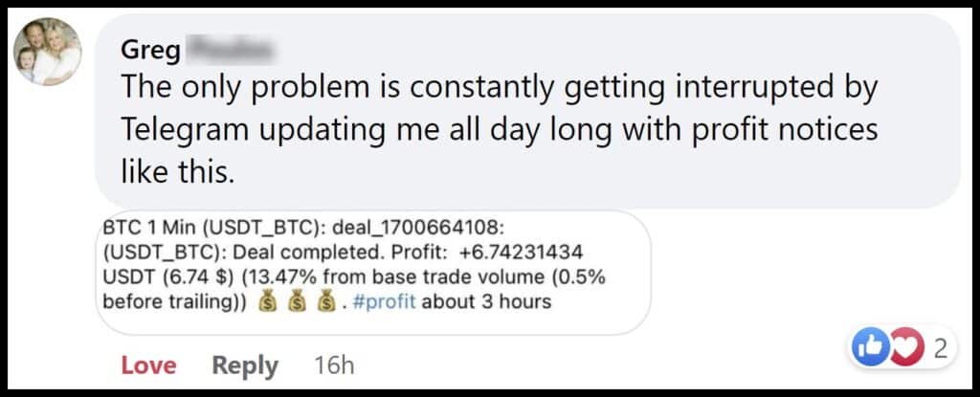The width and height of the screenshot is (980, 397).
Task: Click the Love reaction link
Action: (x=148, y=364)
